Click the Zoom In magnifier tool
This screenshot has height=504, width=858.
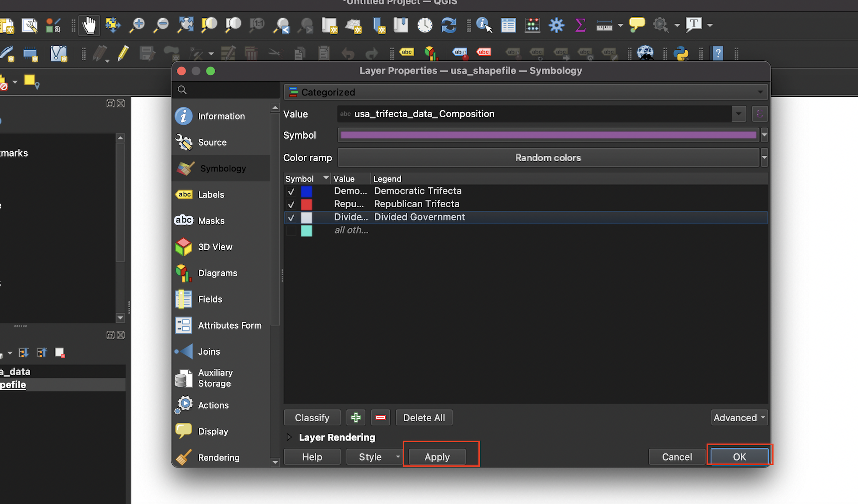click(137, 25)
